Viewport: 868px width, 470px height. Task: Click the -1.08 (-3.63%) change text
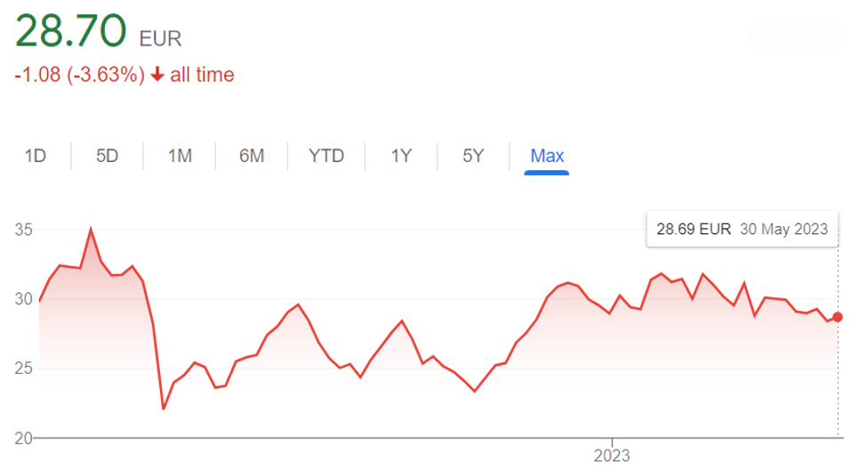(x=79, y=75)
